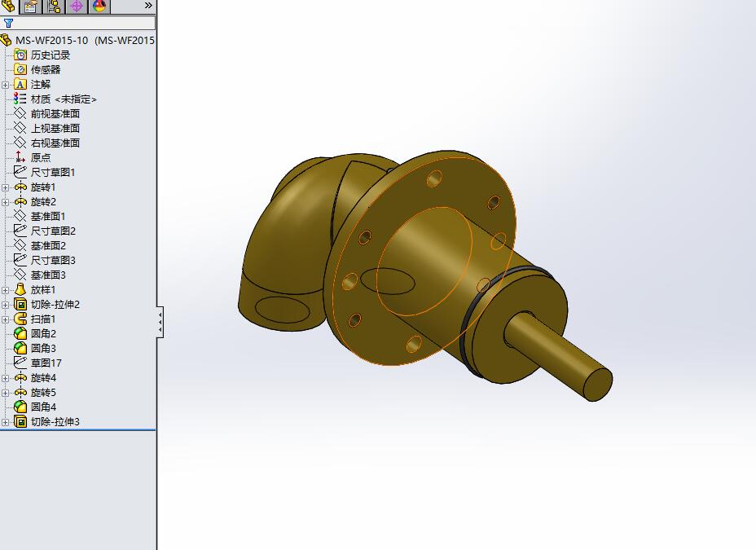Screen dimensions: 756x550
Task: Switch to the PropertyManager tab
Action: (31, 6)
